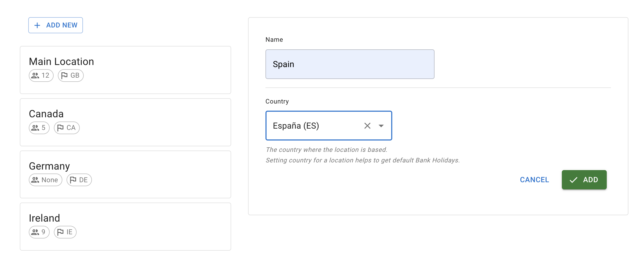Cancel adding the new location
644x253 pixels.
coord(534,180)
